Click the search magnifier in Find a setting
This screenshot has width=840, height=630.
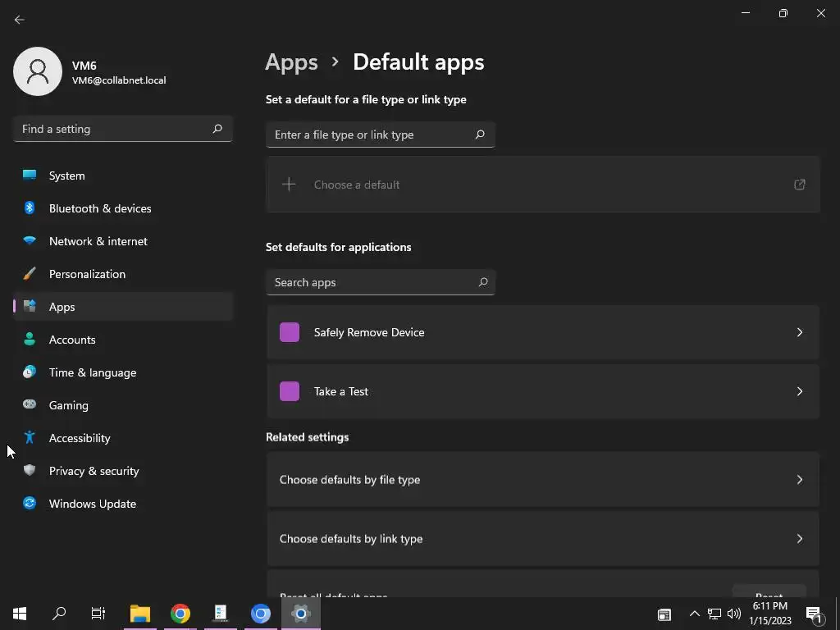(217, 129)
